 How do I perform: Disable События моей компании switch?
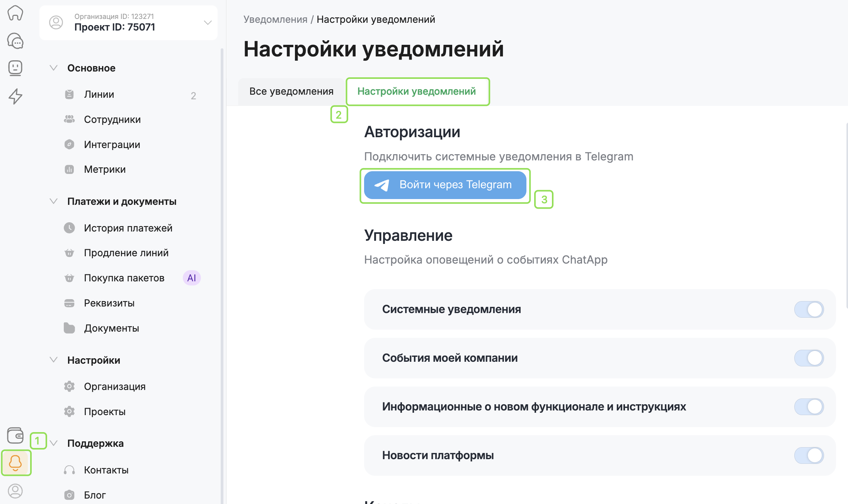tap(809, 358)
